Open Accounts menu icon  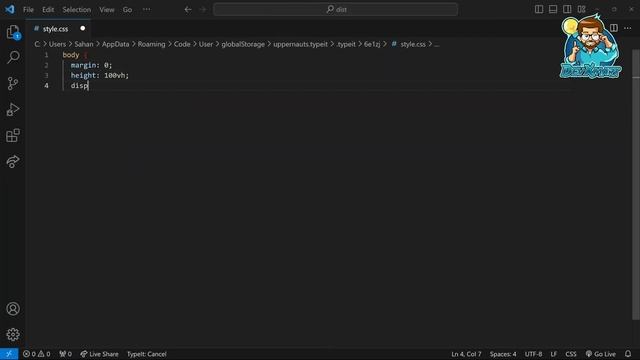13,309
